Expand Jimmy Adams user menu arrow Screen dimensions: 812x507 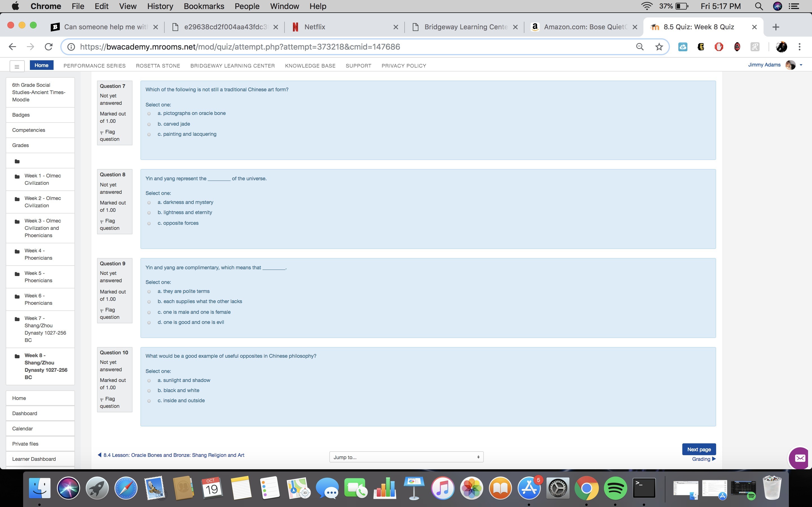[x=801, y=65]
